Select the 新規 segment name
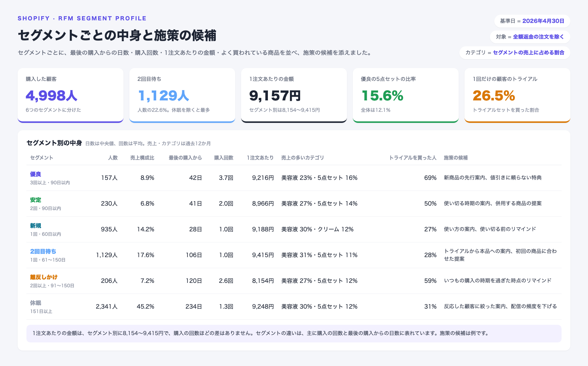The image size is (588, 366). tap(36, 226)
